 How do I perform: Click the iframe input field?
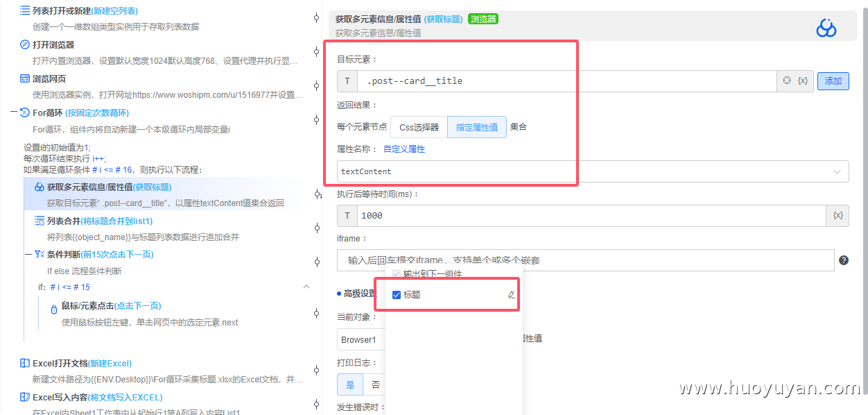[x=586, y=260]
